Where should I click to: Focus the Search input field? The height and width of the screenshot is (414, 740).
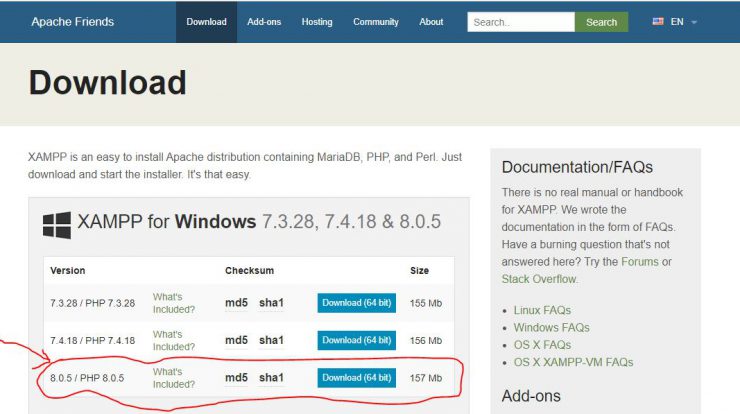[521, 22]
